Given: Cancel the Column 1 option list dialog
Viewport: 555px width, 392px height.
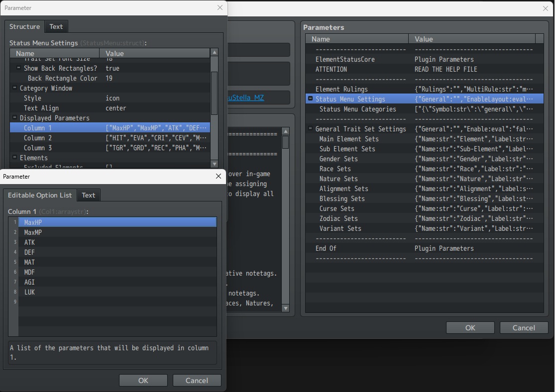Looking at the screenshot, I should click(x=197, y=381).
